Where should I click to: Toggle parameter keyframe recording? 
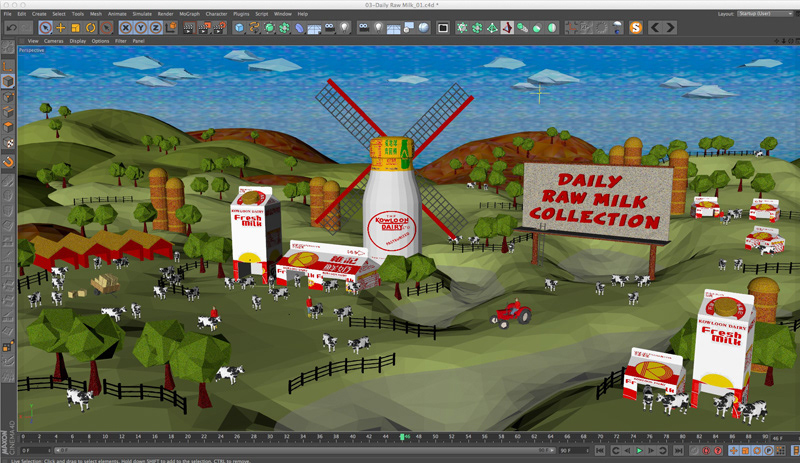tap(769, 451)
